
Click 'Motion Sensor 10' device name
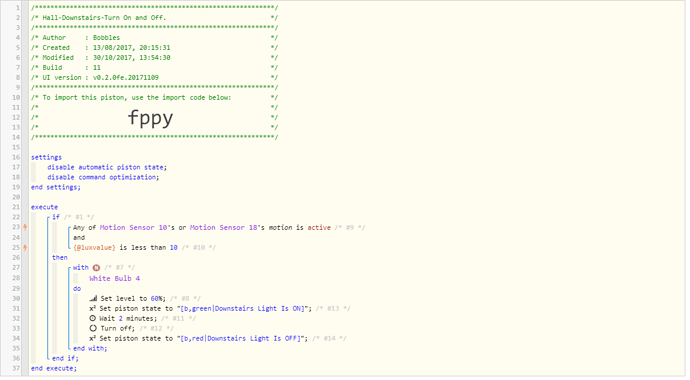(x=133, y=227)
